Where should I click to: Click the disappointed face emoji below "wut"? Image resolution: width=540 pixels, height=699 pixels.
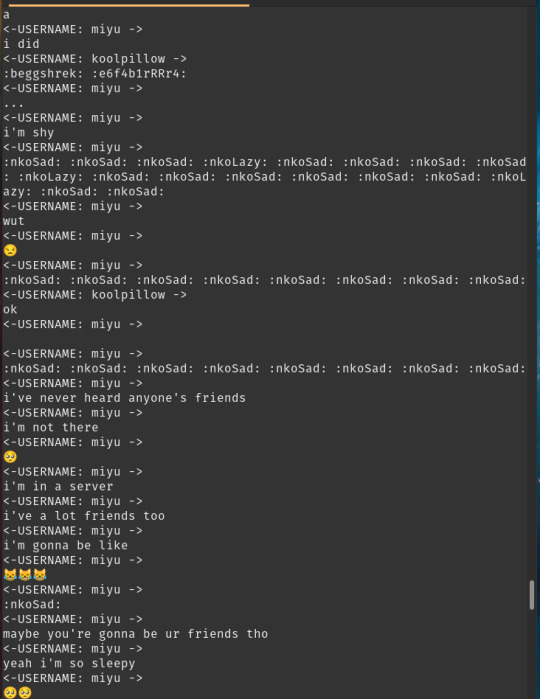coord(10,250)
